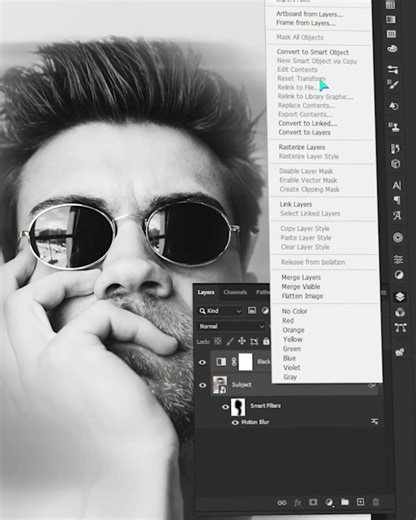Open the Adjustments panel icon
416x520 pixels.
[399, 275]
